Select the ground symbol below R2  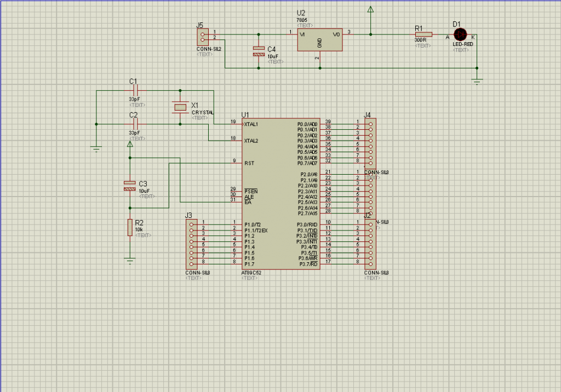(130, 261)
